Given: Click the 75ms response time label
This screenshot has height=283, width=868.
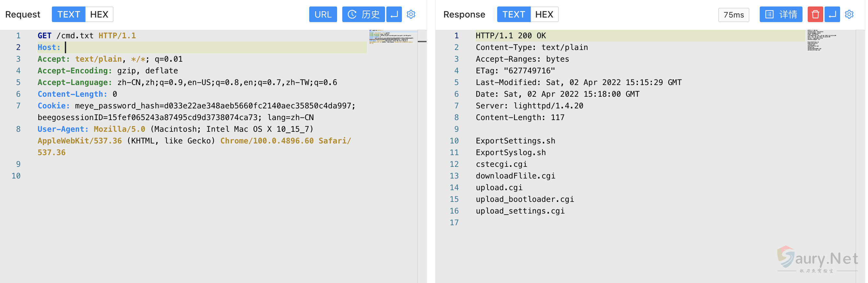Looking at the screenshot, I should (x=733, y=15).
